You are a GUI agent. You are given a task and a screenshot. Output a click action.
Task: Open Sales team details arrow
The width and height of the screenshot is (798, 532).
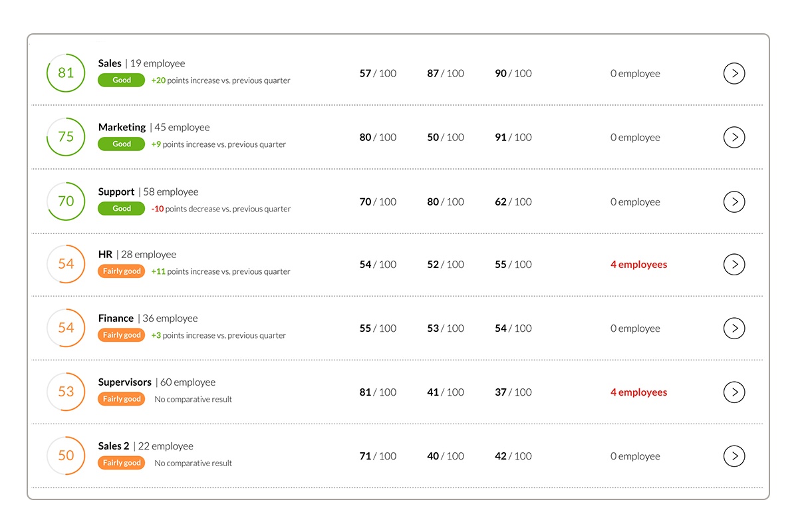click(x=734, y=73)
